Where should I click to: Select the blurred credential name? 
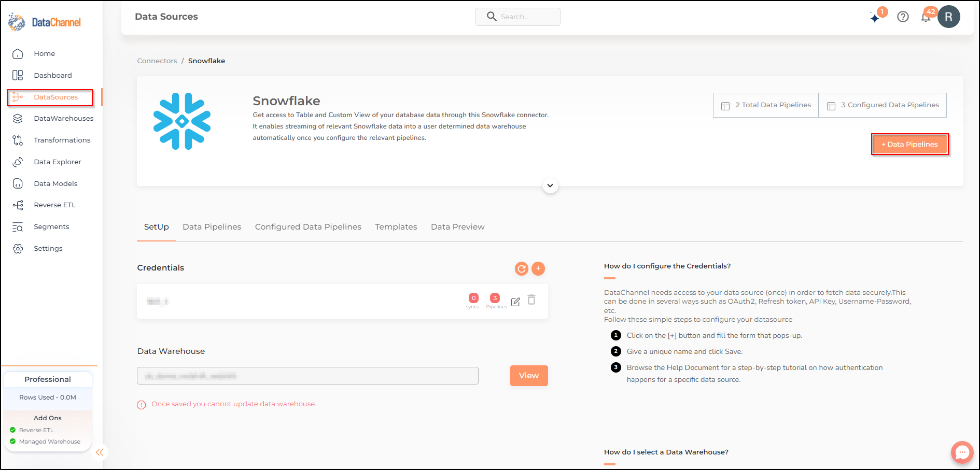(158, 302)
